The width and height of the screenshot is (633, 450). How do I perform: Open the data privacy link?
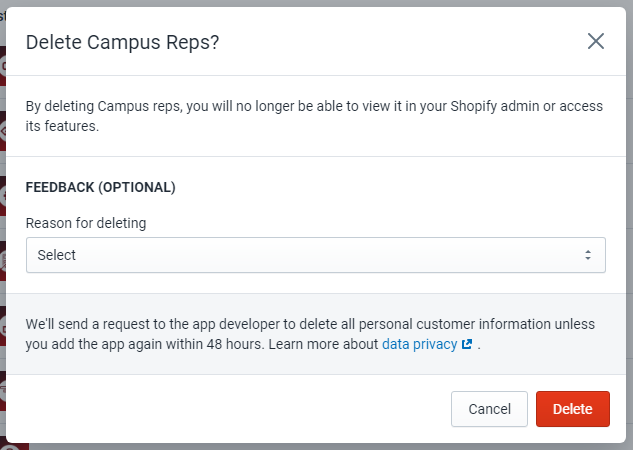(x=419, y=344)
